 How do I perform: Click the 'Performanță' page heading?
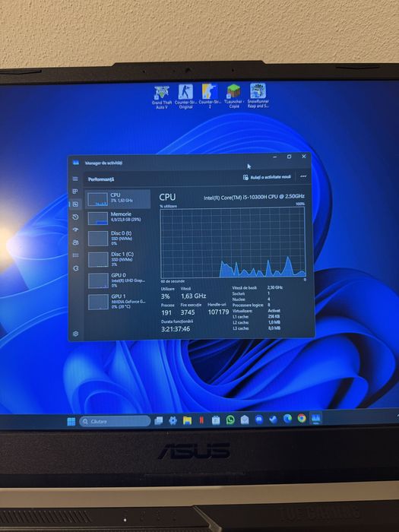coord(101,179)
